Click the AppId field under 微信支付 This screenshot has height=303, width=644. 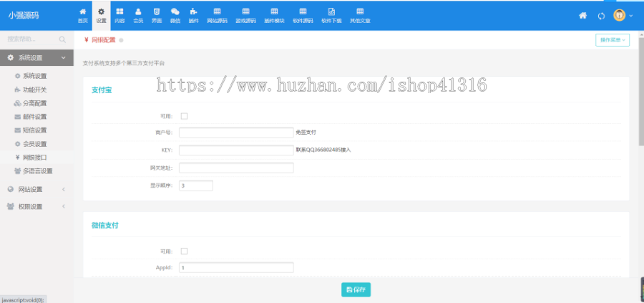(236, 267)
